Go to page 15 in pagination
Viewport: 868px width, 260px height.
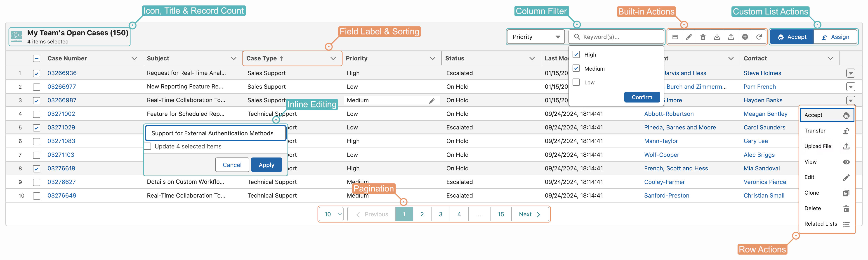(x=501, y=215)
